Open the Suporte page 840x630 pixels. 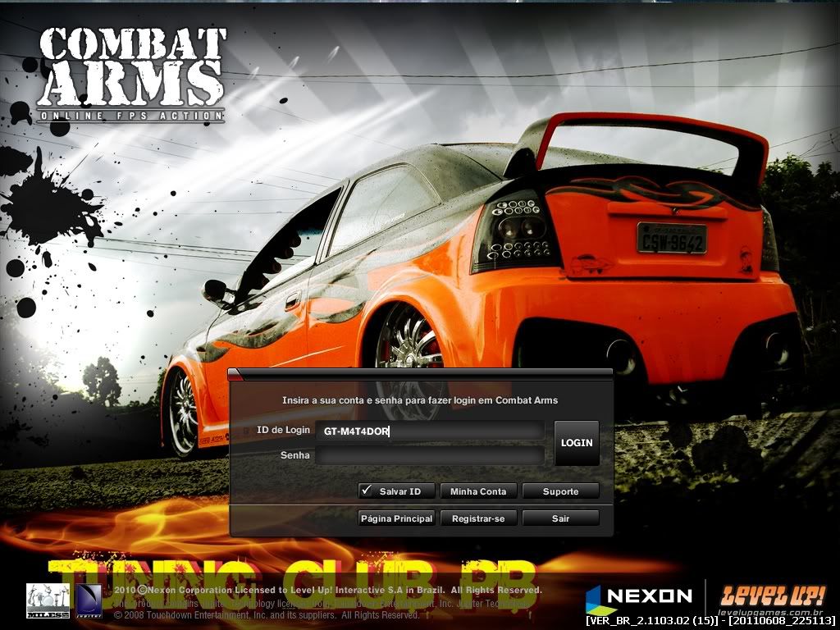(560, 491)
